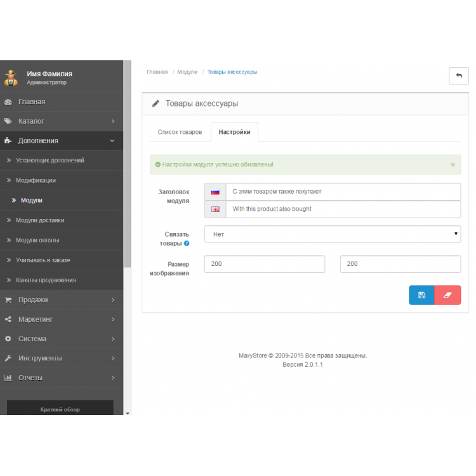This screenshot has height=476, width=476.
Task: Click the Модули breadcrumb link
Action: [187, 72]
